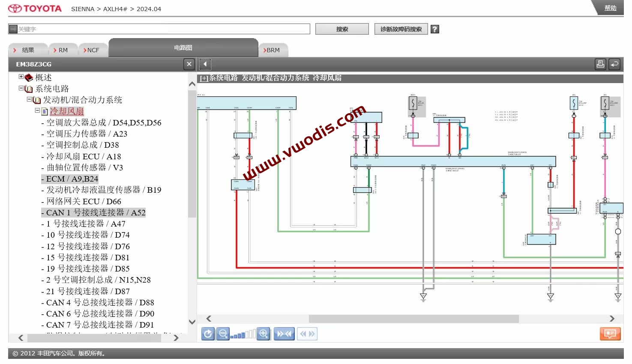Click the 诊断故障码搜索 button
Screen dimensions: 632x364
[x=401, y=29]
